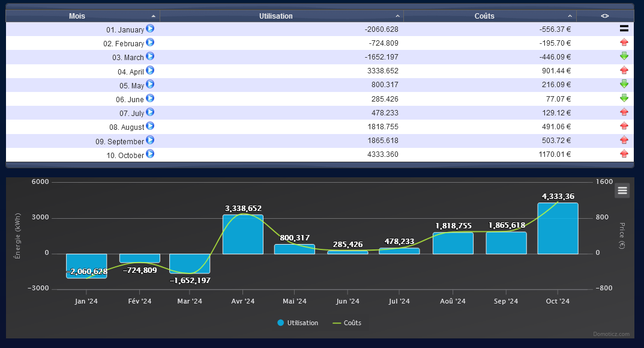Click the October 4,333,36 chart bar

[558, 228]
